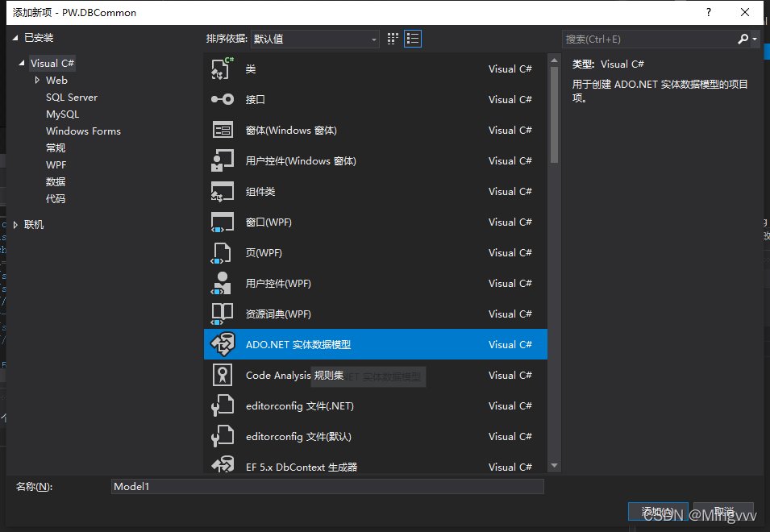This screenshot has width=770, height=532.
Task: Click the ADO.NET 实体数据模型 icon
Action: coord(223,344)
